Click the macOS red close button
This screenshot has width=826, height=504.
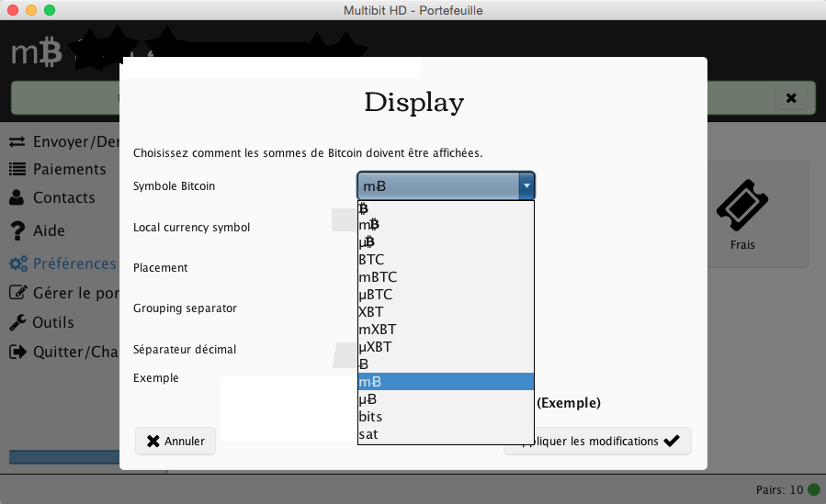coord(13,10)
